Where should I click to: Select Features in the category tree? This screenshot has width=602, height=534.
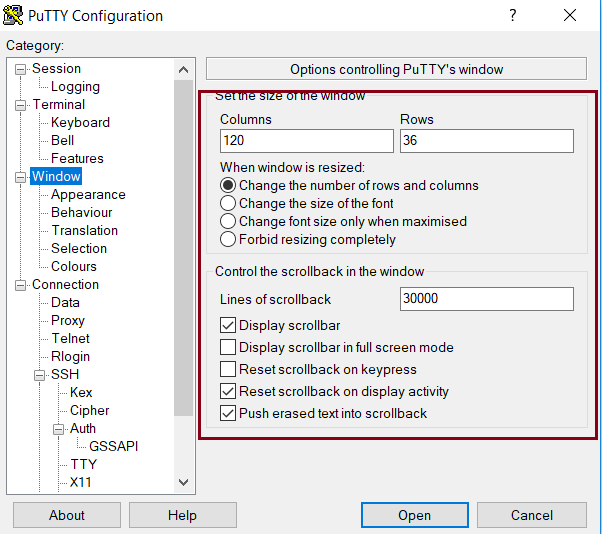point(77,159)
